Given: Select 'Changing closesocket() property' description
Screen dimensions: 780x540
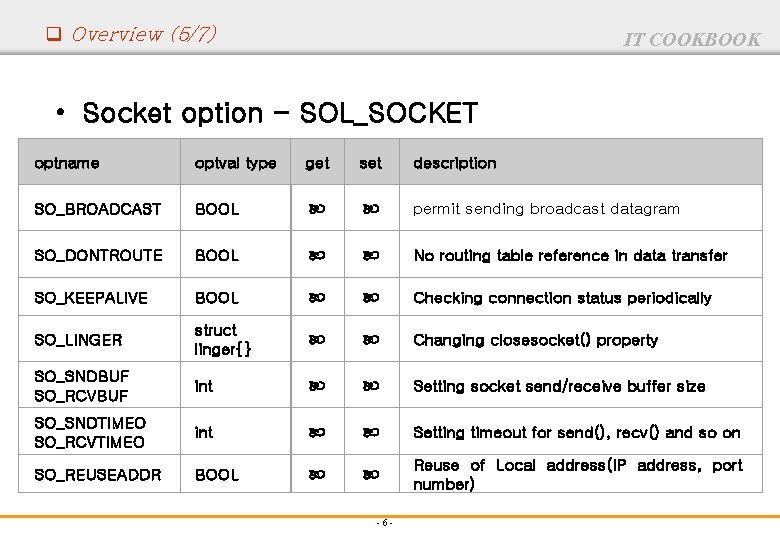Looking at the screenshot, I should click(536, 340).
